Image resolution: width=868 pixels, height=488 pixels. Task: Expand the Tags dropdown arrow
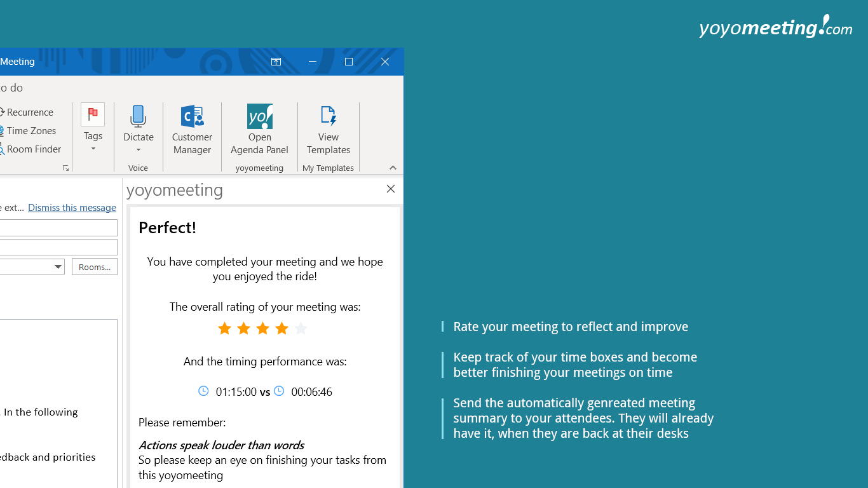click(x=93, y=149)
